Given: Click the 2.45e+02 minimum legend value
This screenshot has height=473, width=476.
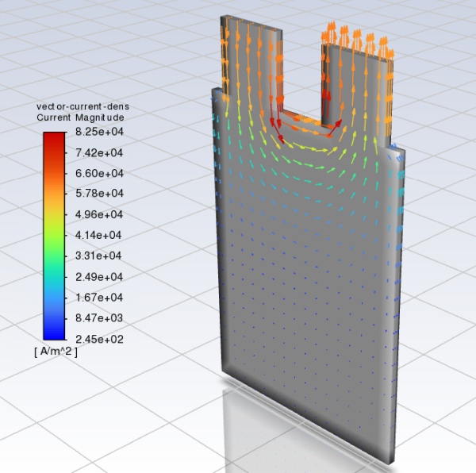Looking at the screenshot, I should click(99, 340).
